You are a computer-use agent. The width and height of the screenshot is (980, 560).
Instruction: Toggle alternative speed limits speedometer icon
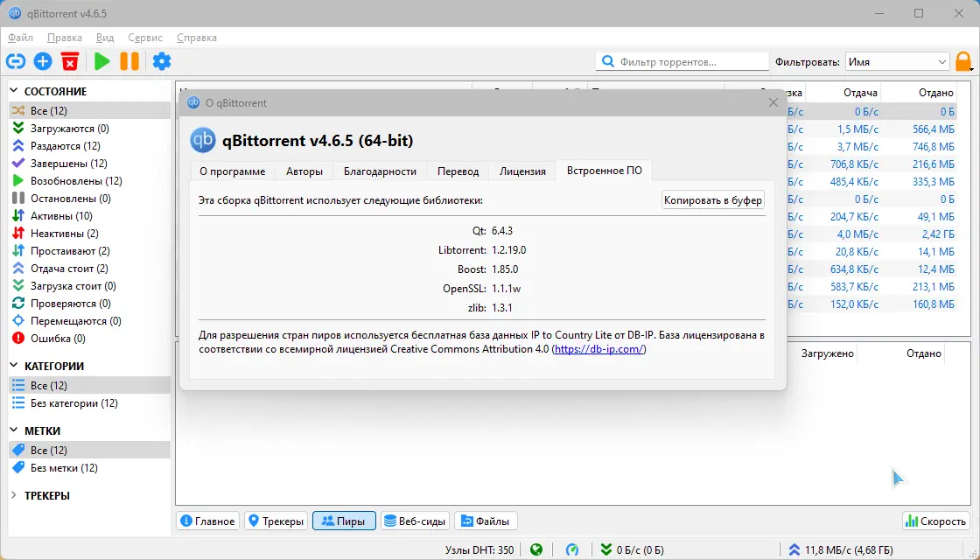point(572,550)
